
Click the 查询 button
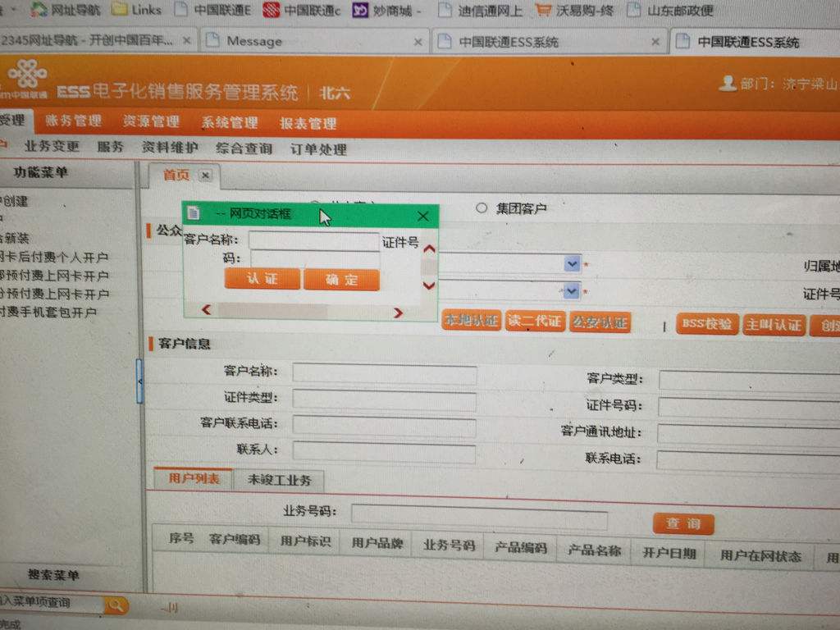(x=683, y=524)
